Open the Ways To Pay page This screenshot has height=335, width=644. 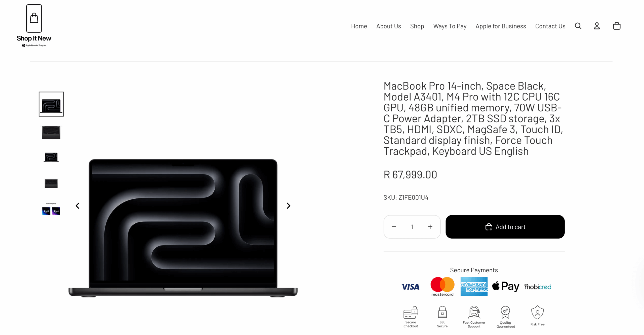tap(450, 26)
